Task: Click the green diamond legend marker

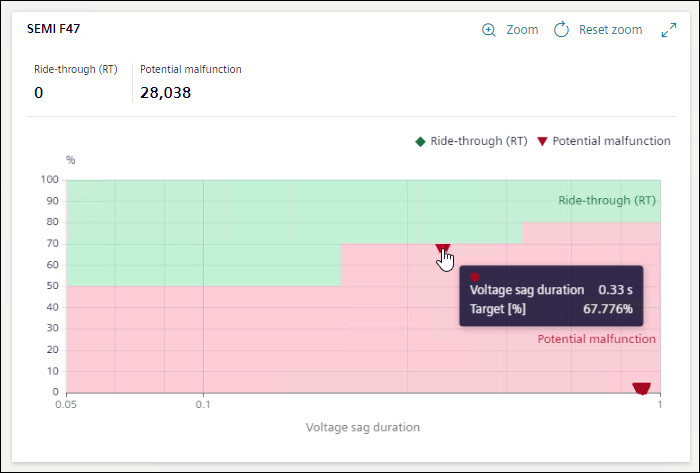Action: coord(420,141)
